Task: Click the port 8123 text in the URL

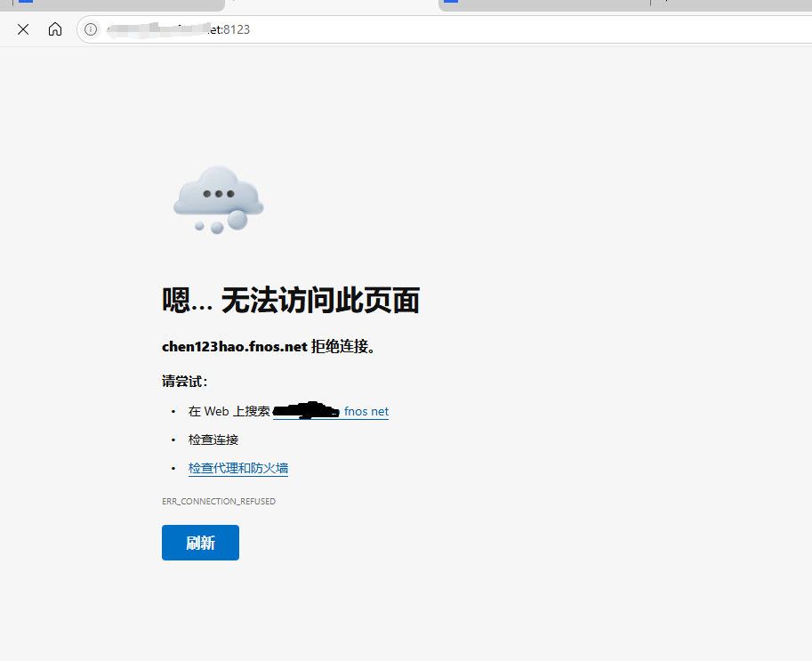Action: (236, 29)
